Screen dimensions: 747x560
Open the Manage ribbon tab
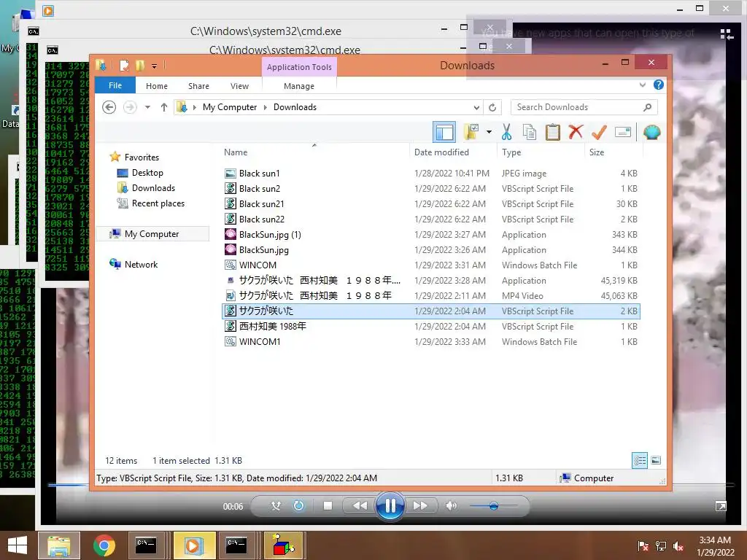pyautogui.click(x=298, y=86)
